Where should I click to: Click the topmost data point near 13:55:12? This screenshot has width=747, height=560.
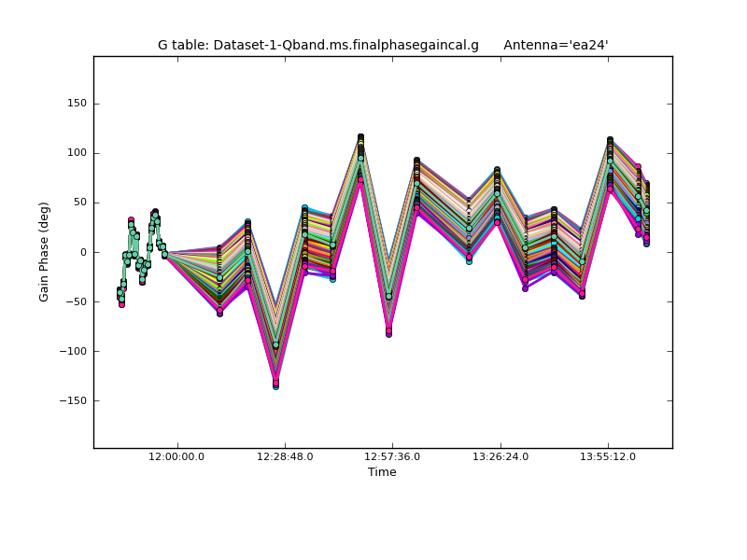click(x=610, y=140)
